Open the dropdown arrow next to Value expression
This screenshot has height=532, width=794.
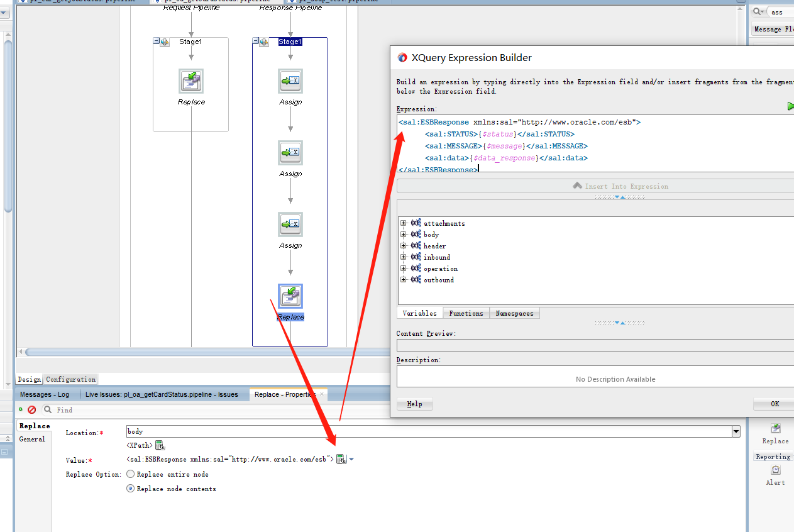[351, 459]
